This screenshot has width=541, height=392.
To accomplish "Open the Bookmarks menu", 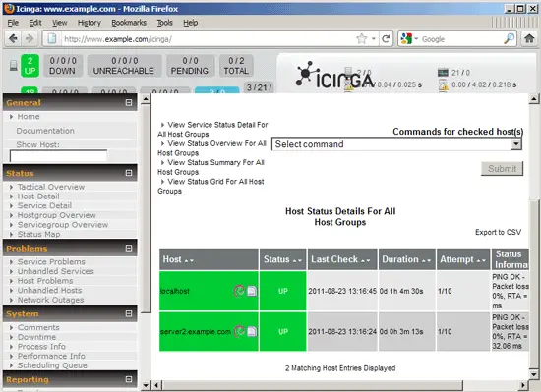I will (x=129, y=23).
